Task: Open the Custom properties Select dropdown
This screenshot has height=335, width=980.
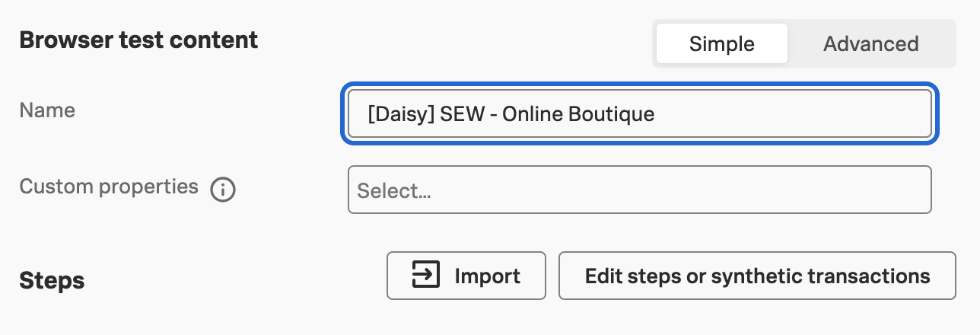Action: click(x=639, y=190)
